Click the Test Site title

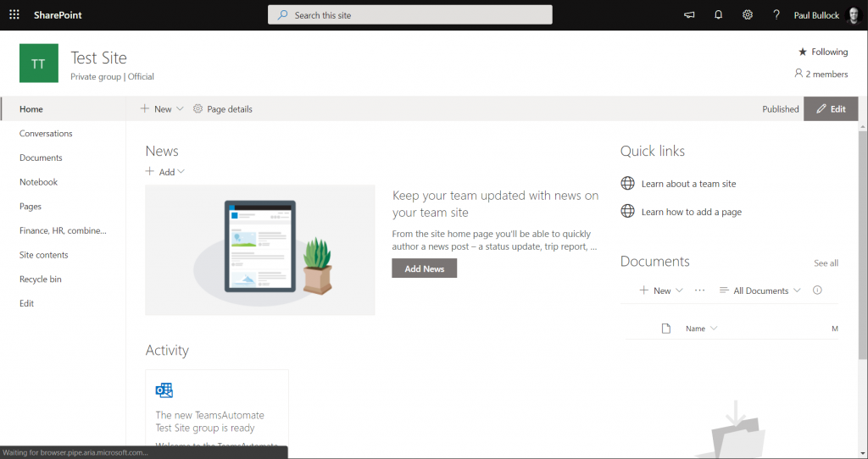[98, 58]
